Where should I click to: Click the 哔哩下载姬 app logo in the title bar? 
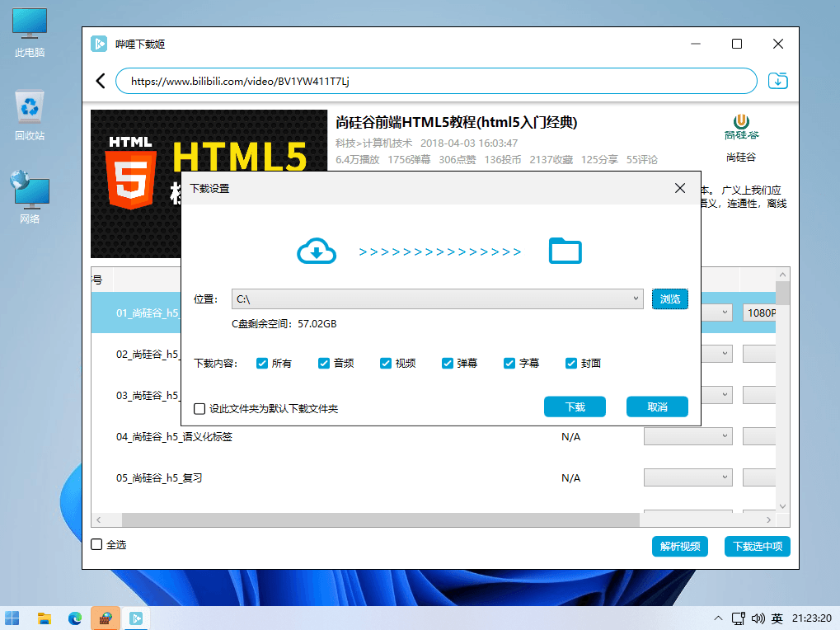[99, 44]
